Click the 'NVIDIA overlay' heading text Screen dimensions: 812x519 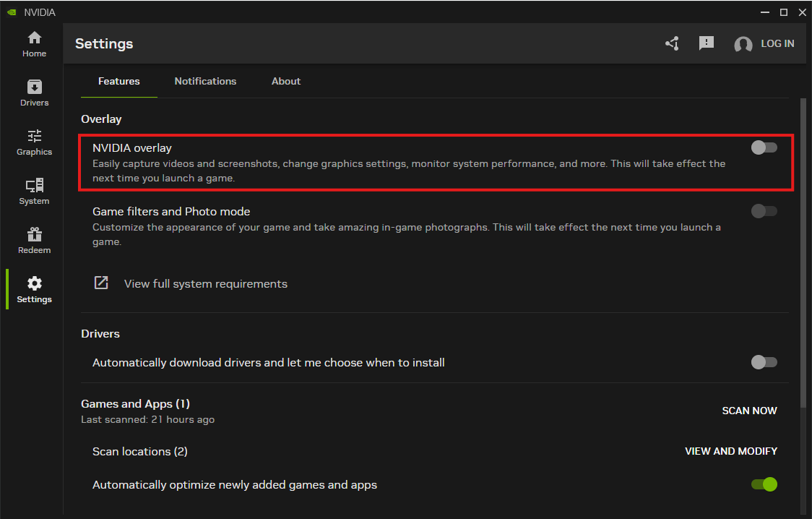point(132,148)
